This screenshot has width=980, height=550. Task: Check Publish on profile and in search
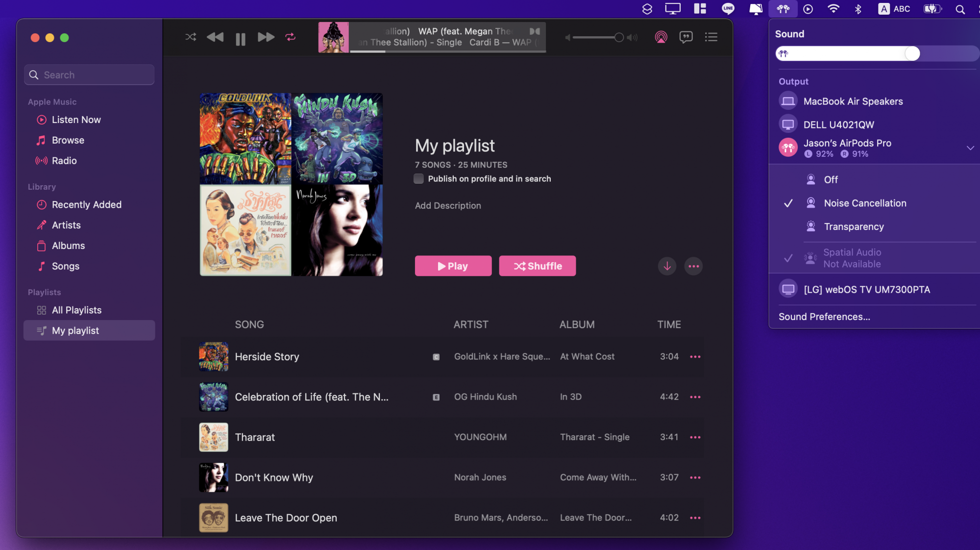pyautogui.click(x=419, y=179)
